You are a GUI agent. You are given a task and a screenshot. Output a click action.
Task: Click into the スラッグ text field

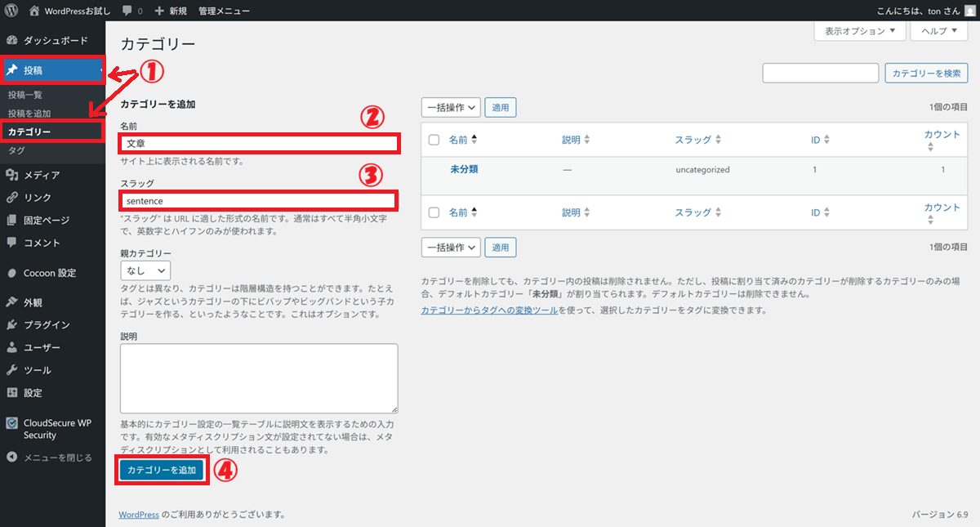point(257,200)
